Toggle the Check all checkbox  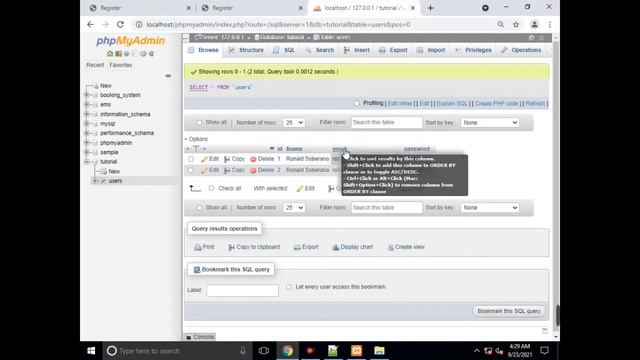pos(211,188)
